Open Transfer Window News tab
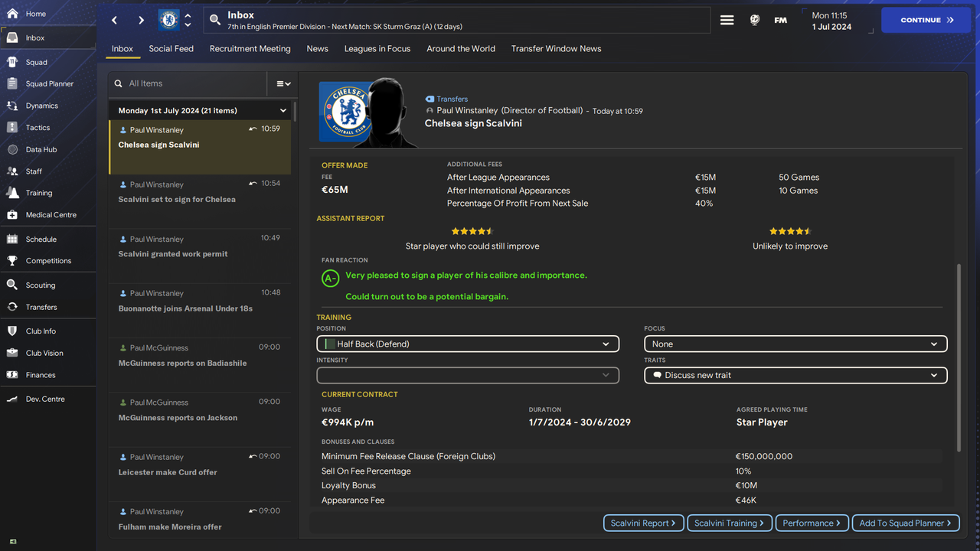This screenshot has height=551, width=980. click(x=557, y=48)
